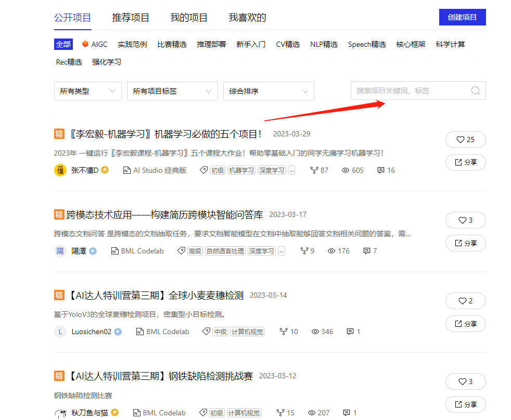Image resolution: width=511 pixels, height=420 pixels.
Task: Click fork icon with count 87
Action: click(x=314, y=170)
